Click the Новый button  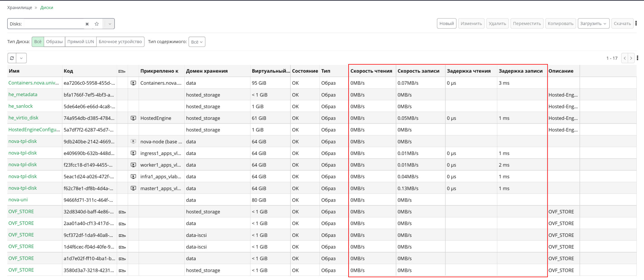(x=447, y=23)
